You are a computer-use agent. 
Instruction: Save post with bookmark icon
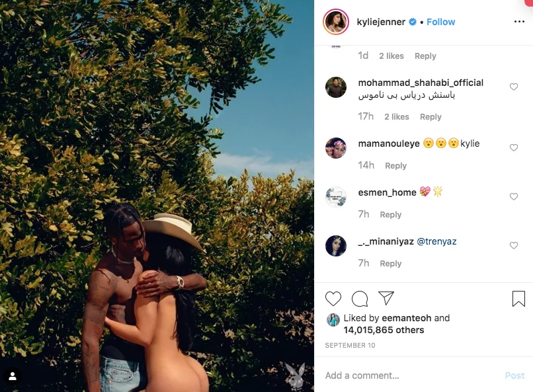(x=518, y=299)
